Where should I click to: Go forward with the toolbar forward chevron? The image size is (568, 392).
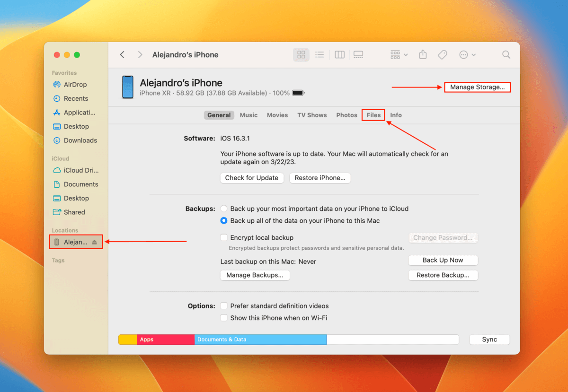140,55
